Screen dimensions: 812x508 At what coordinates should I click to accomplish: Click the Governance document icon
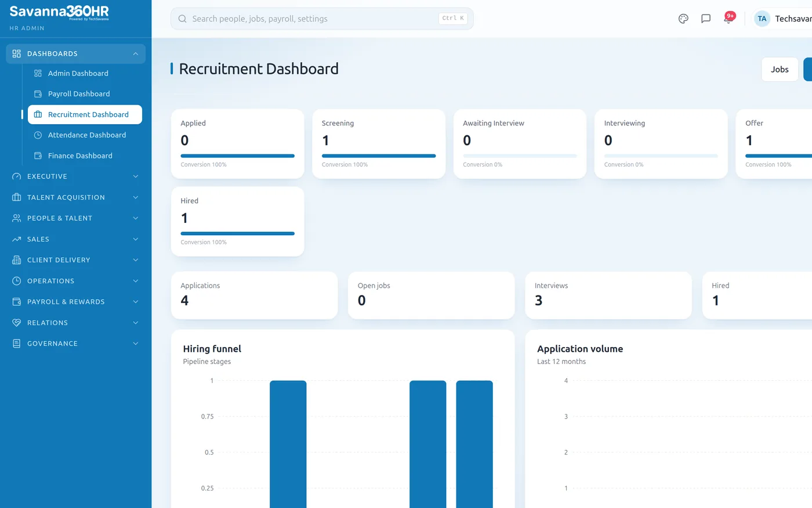click(16, 344)
